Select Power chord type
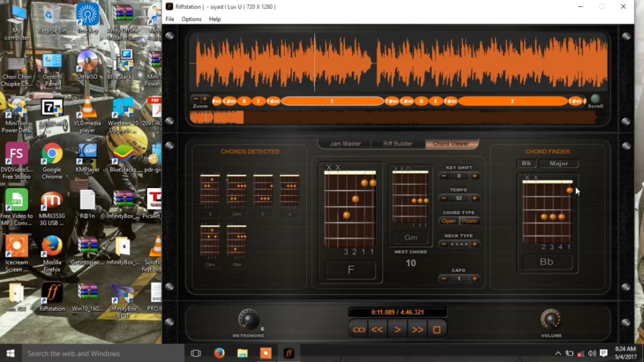 [x=469, y=221]
